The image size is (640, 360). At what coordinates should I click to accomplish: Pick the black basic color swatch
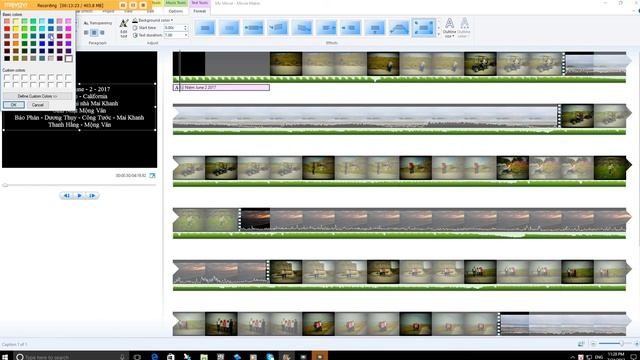click(7, 58)
